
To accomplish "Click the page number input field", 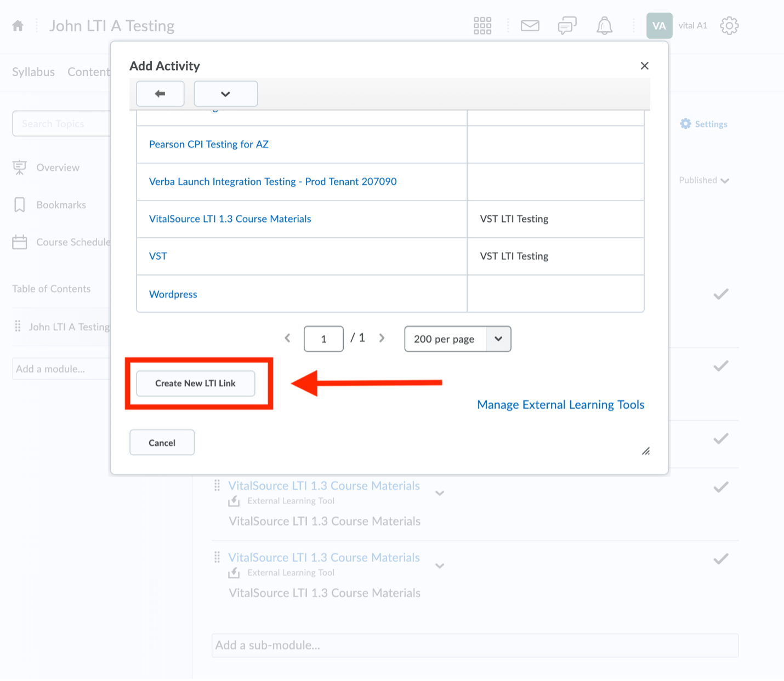I will click(323, 339).
